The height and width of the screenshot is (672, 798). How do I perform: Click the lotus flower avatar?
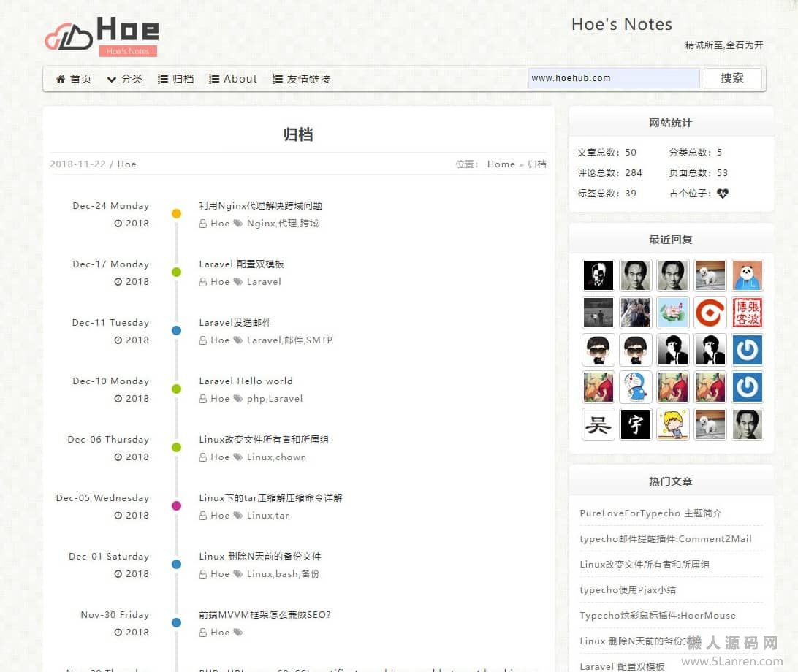coord(673,313)
